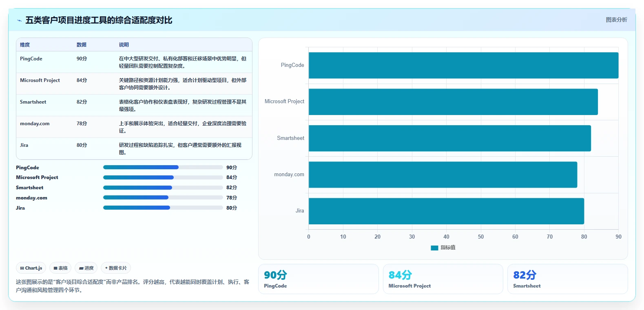
Task: Click the 82分 Smartsheet summary card
Action: [x=567, y=279]
